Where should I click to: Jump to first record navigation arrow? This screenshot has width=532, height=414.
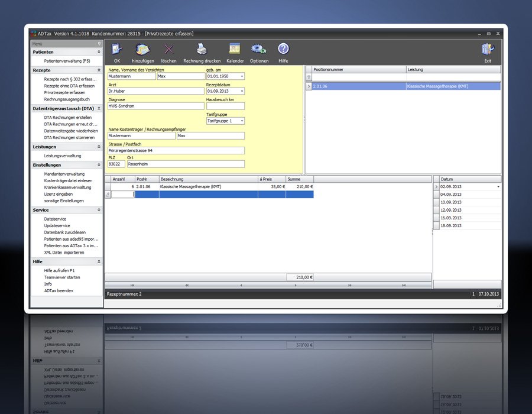click(x=132, y=286)
